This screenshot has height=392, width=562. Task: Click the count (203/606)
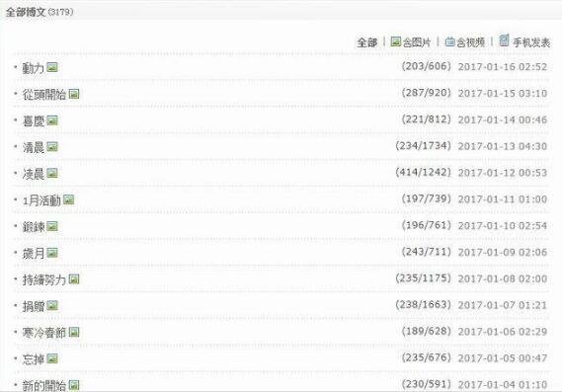point(426,66)
